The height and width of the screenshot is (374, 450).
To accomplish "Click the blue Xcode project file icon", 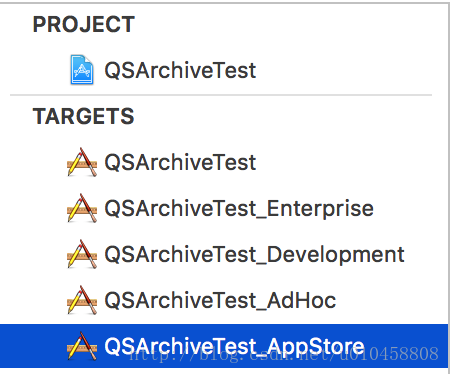I will (x=82, y=70).
